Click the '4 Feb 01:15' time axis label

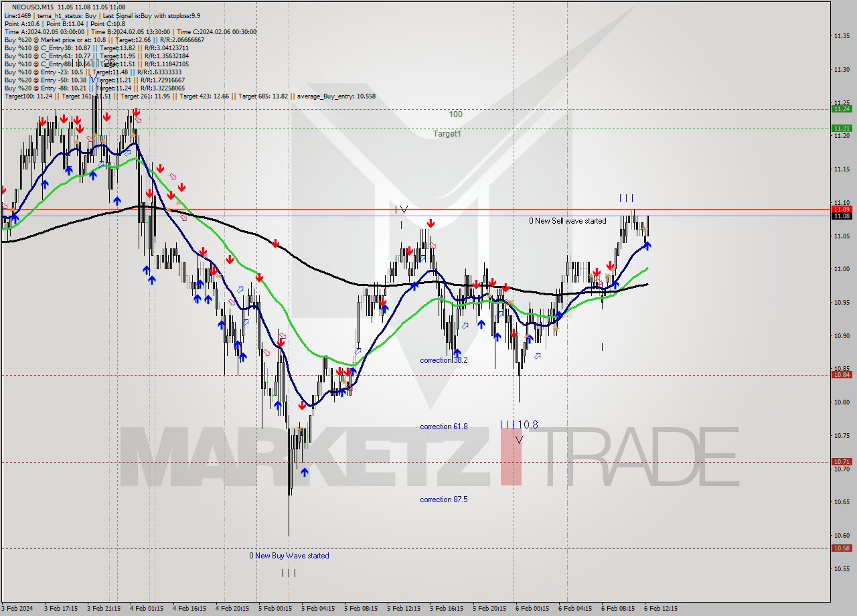[146, 609]
